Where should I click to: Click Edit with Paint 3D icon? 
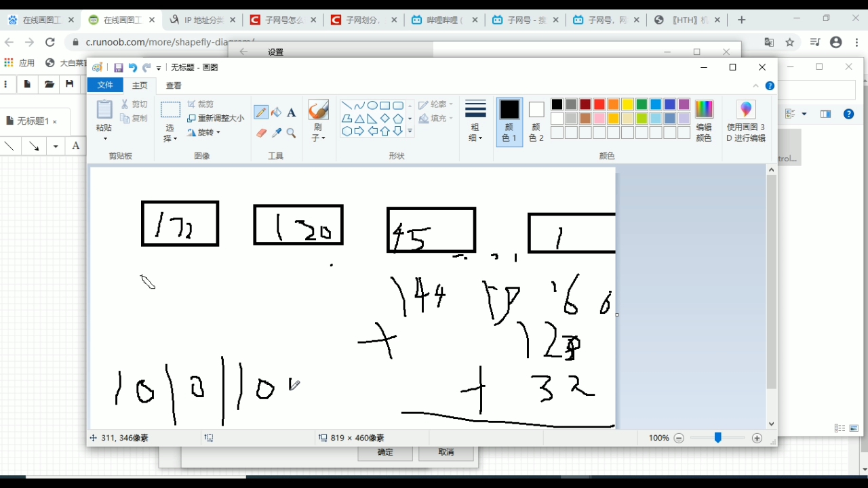(x=746, y=110)
